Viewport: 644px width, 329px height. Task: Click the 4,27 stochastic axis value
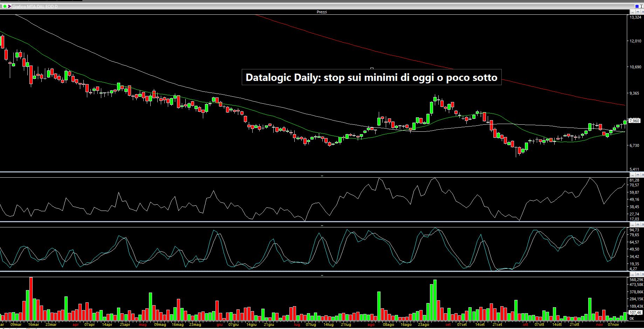[633, 269]
